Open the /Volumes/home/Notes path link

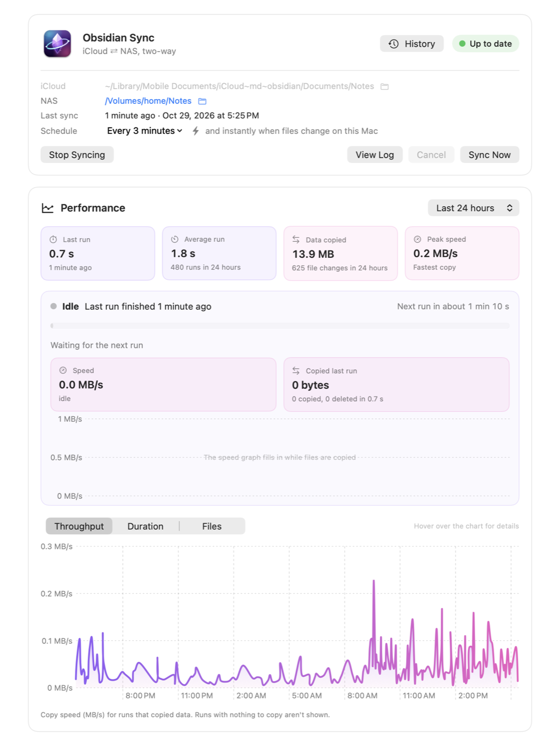(x=148, y=101)
